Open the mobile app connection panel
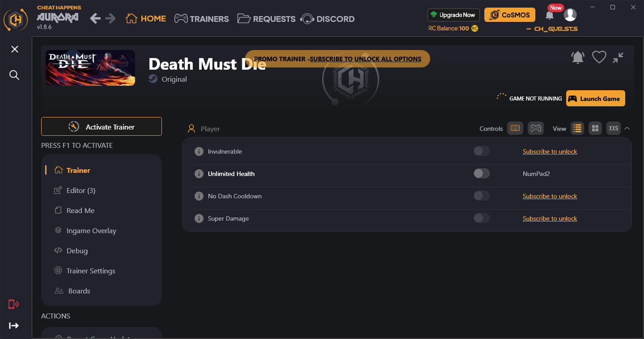The width and height of the screenshot is (644, 339). pyautogui.click(x=13, y=304)
